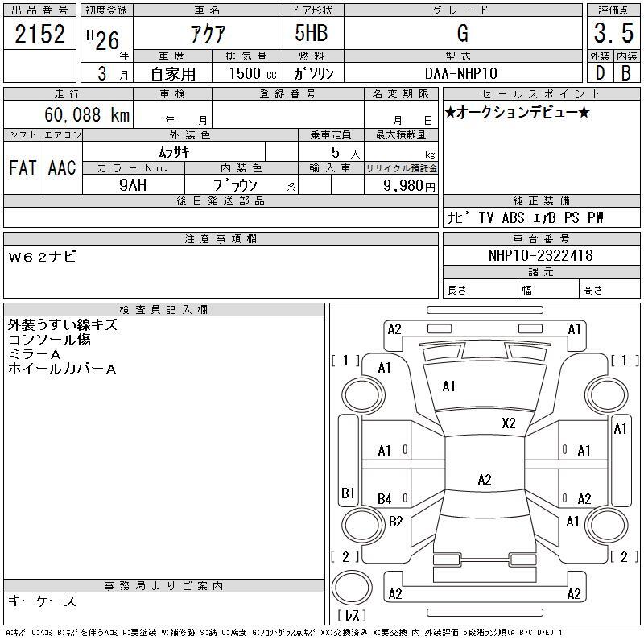Select the note W62ナビ
Viewport: 644px width, 644px height.
43,257
